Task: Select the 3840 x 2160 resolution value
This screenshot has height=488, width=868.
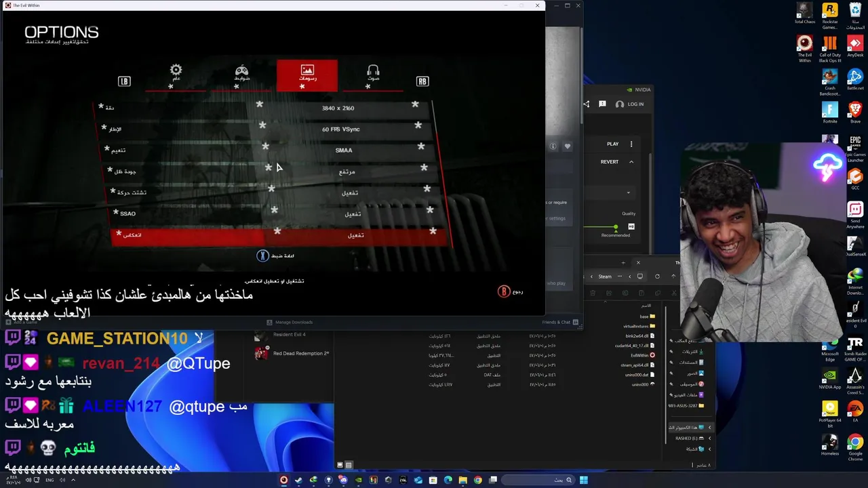Action: click(338, 108)
